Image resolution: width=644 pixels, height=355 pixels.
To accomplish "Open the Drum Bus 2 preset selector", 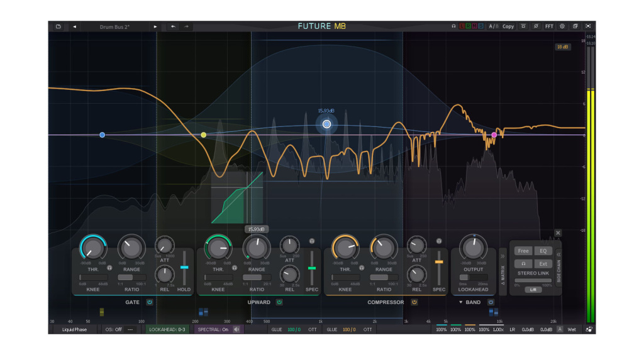I will point(114,26).
